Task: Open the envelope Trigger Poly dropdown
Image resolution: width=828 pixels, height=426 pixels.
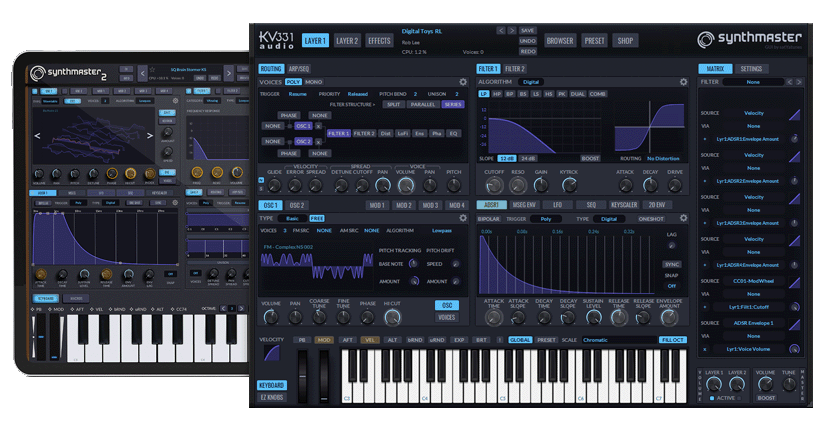Action: 546,219
